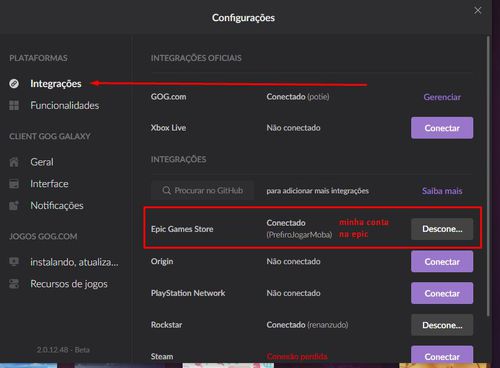
Task: Connect the Xbox Live integration
Action: (x=442, y=128)
